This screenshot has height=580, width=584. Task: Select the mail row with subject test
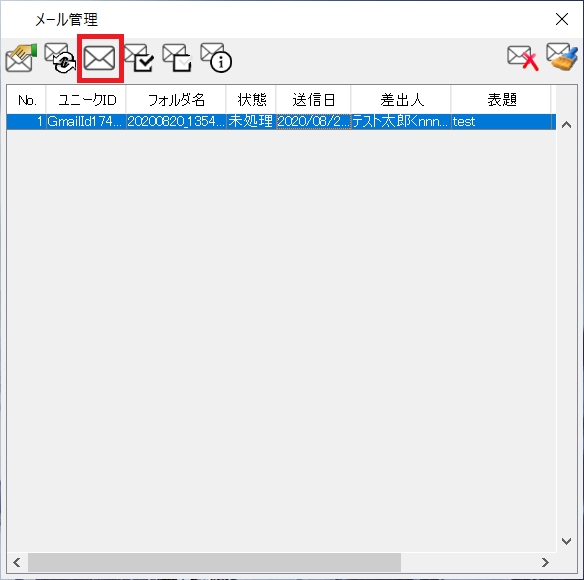click(281, 121)
